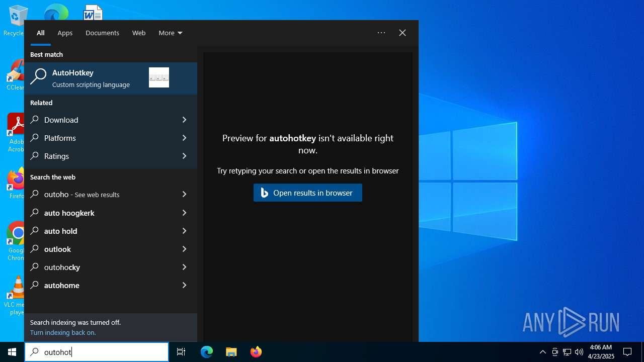Open the volume tray icon
Screen dimensions: 644x362
(x=579, y=352)
